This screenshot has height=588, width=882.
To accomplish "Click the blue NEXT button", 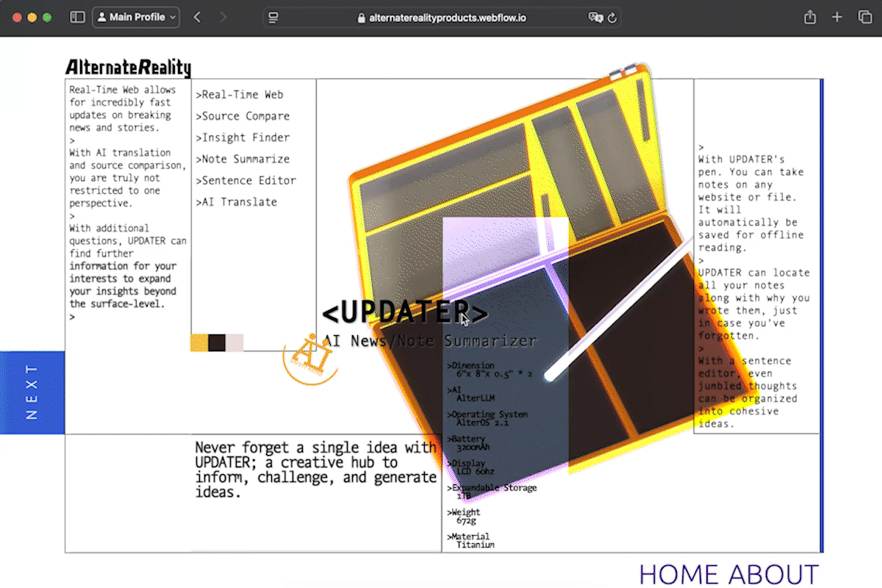I will [32, 392].
